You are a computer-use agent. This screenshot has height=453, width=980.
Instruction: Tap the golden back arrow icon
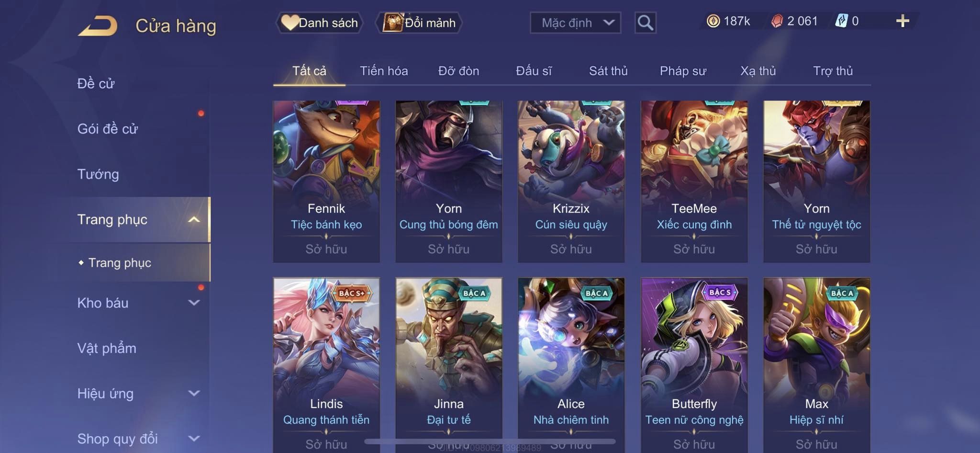(x=98, y=26)
